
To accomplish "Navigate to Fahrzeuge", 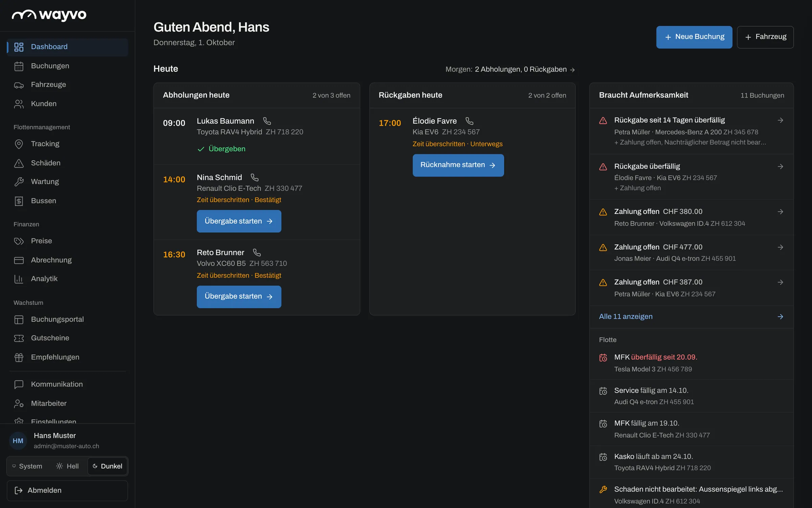I will (x=67, y=85).
